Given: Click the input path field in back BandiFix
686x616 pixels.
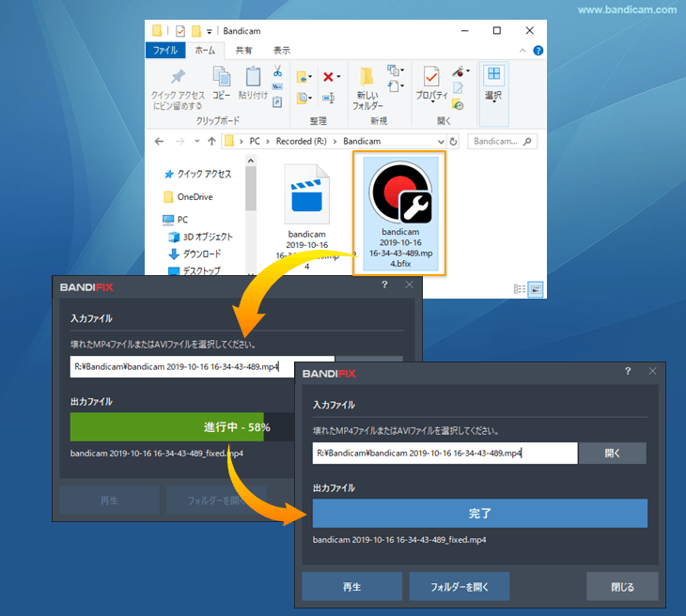Looking at the screenshot, I should tap(182, 367).
